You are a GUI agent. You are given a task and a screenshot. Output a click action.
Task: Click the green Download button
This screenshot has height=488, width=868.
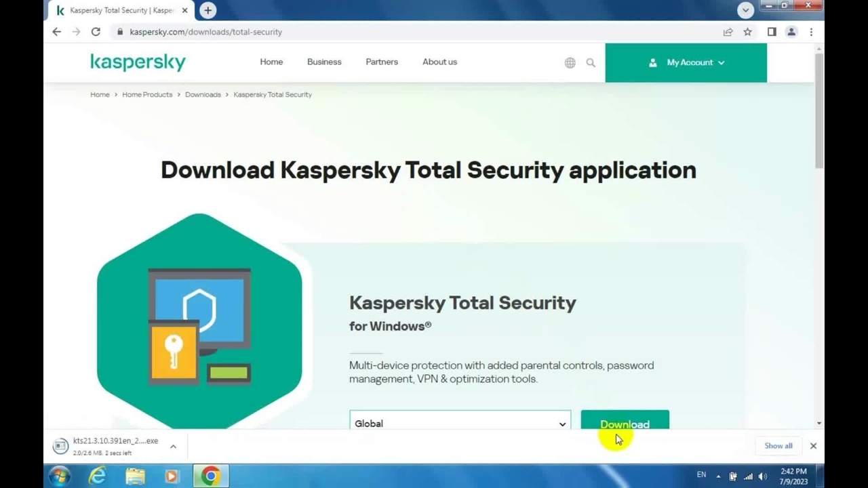pos(625,420)
